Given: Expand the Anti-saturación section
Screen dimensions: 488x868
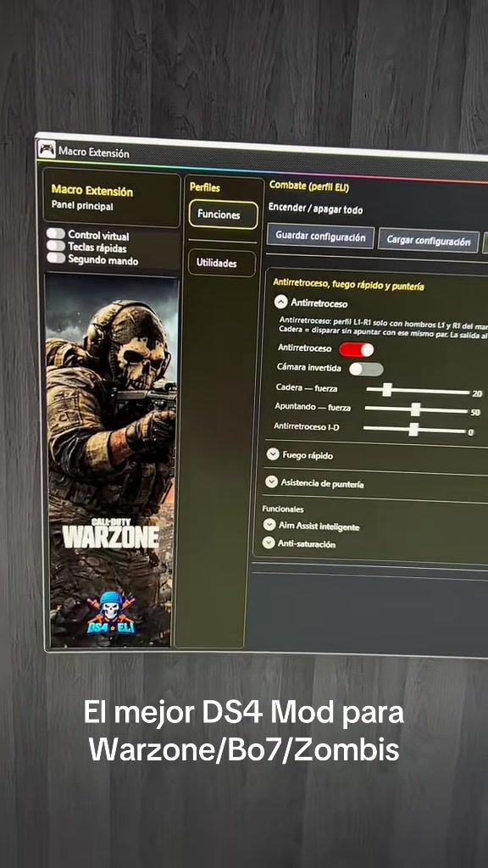Looking at the screenshot, I should (269, 542).
